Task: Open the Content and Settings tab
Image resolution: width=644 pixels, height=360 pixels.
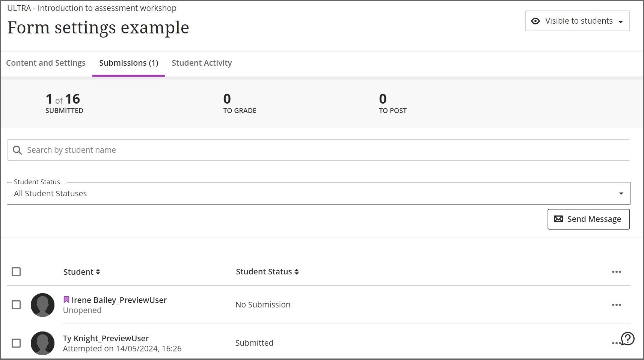Action: (46, 63)
